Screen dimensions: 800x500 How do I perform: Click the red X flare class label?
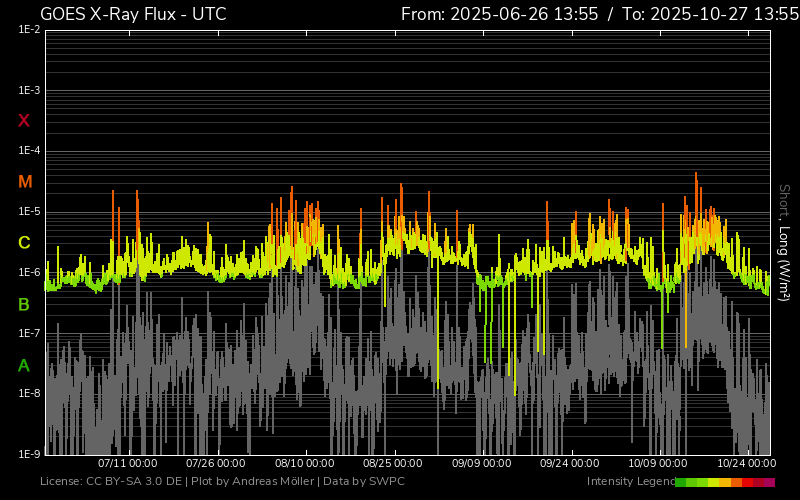pyautogui.click(x=24, y=121)
